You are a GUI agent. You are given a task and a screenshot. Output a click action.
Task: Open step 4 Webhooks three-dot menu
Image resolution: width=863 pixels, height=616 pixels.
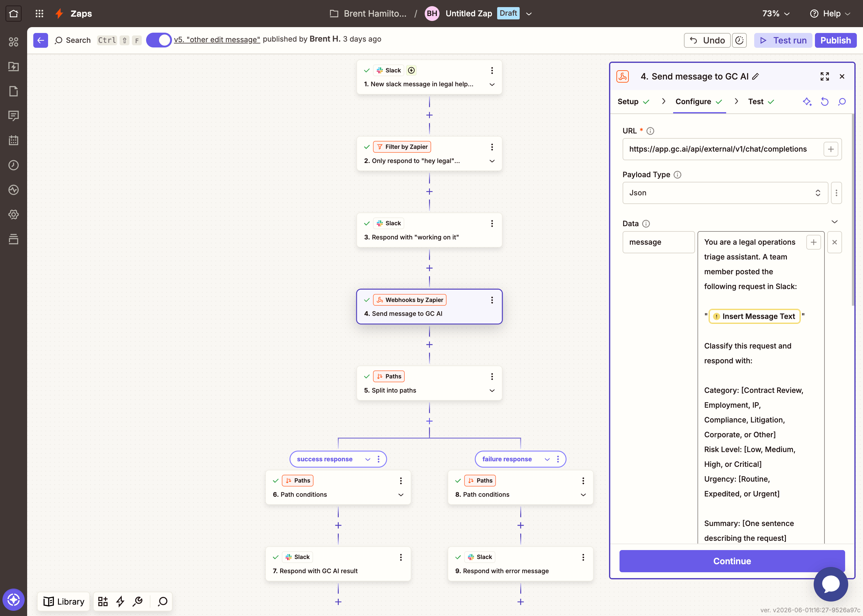(x=492, y=300)
